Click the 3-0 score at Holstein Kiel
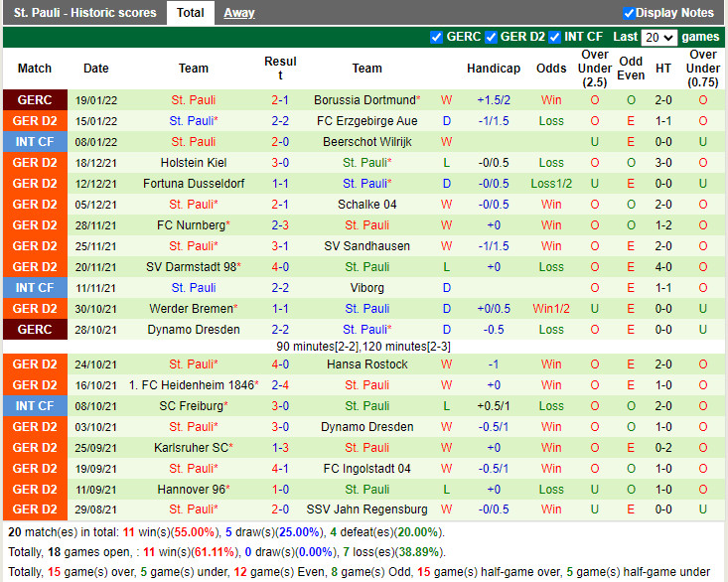728x582 pixels. pos(280,163)
